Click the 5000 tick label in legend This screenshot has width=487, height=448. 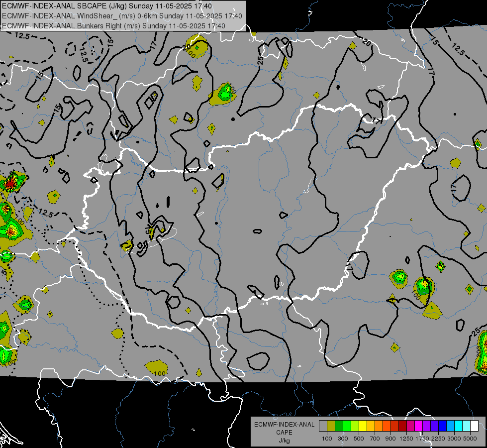tap(470, 439)
